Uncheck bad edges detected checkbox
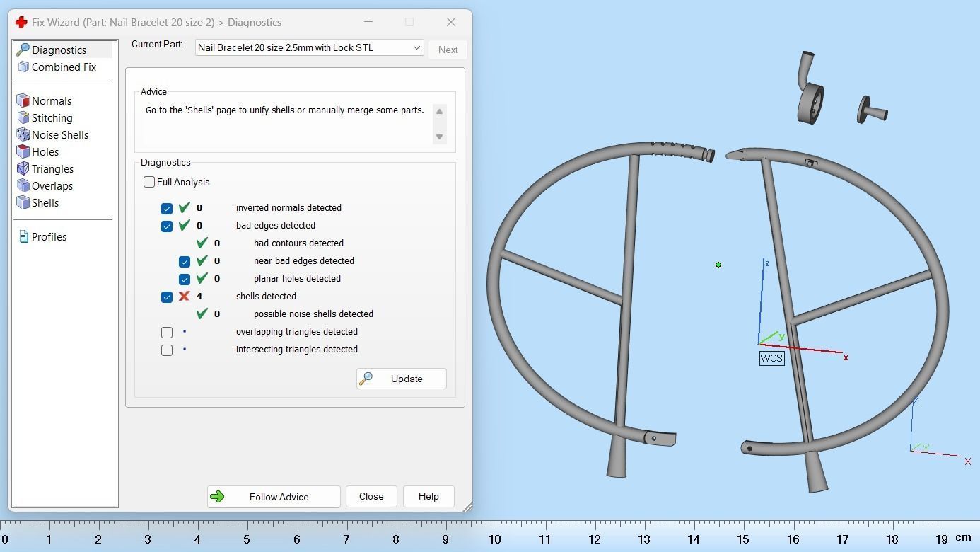The height and width of the screenshot is (552, 980). 167,226
